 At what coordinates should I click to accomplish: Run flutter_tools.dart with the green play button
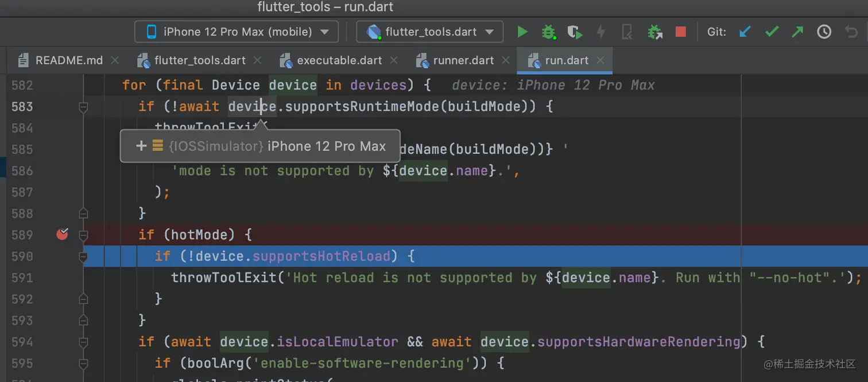(x=522, y=32)
